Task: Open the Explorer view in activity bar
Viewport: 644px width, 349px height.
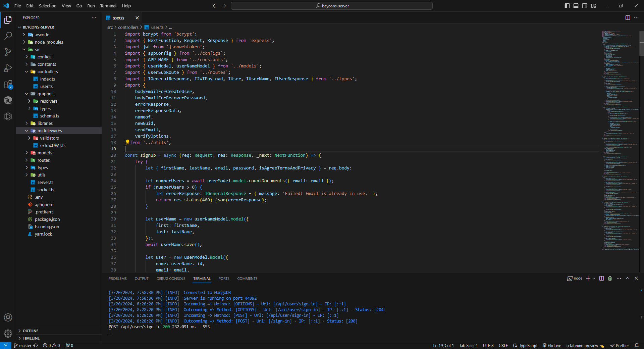Action: 8,20
